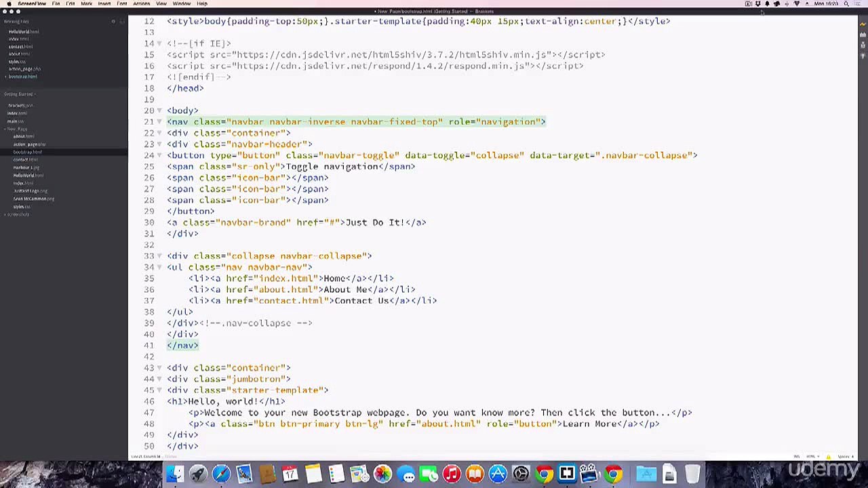Toggle the split view icon in sidebar header

122,22
